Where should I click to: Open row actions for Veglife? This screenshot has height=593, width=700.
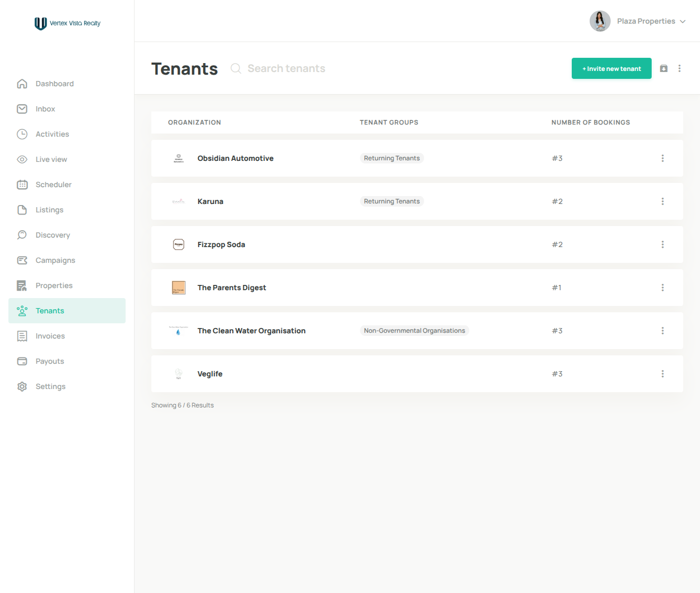point(663,374)
